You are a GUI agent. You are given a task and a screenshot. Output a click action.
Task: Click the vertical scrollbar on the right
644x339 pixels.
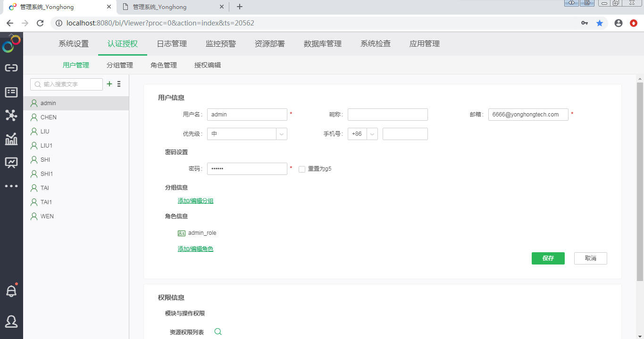pos(640,179)
